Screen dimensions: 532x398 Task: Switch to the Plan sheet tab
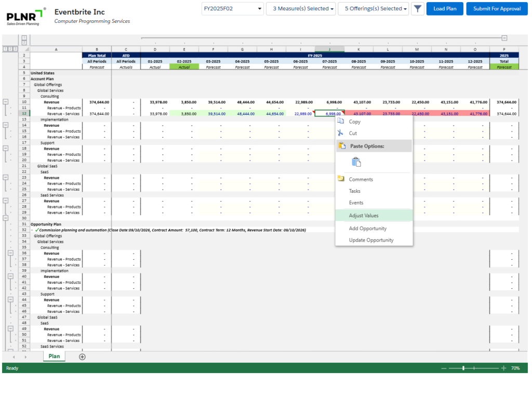(x=54, y=356)
